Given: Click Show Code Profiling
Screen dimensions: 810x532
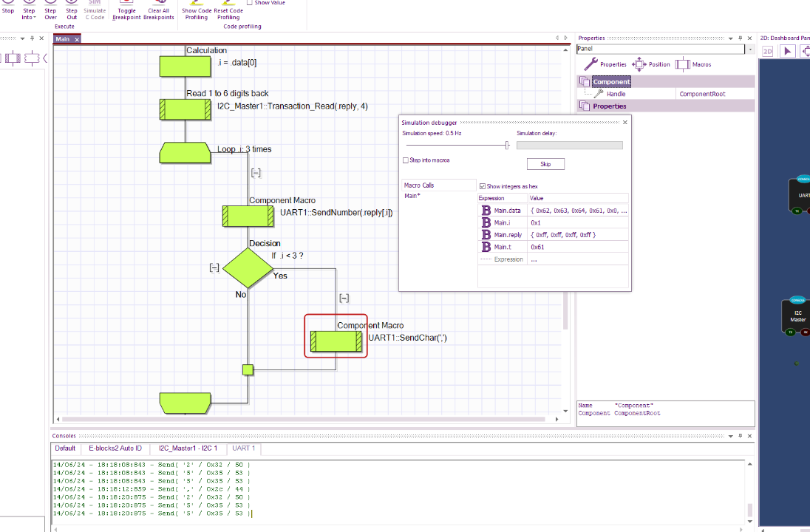Looking at the screenshot, I should point(197,10).
